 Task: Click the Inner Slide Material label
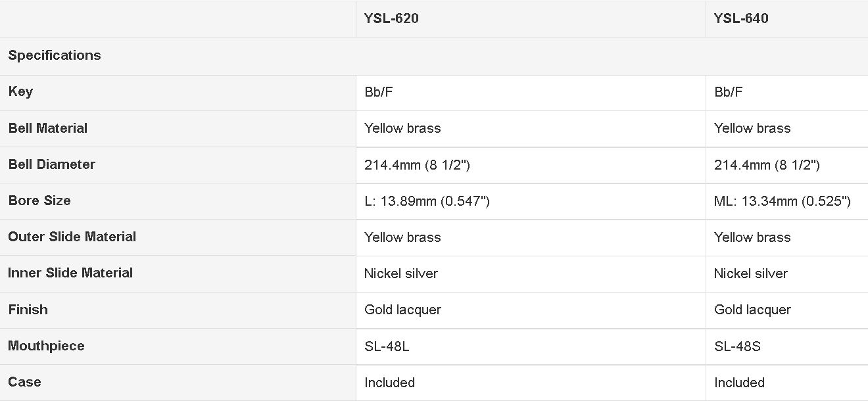tap(70, 273)
